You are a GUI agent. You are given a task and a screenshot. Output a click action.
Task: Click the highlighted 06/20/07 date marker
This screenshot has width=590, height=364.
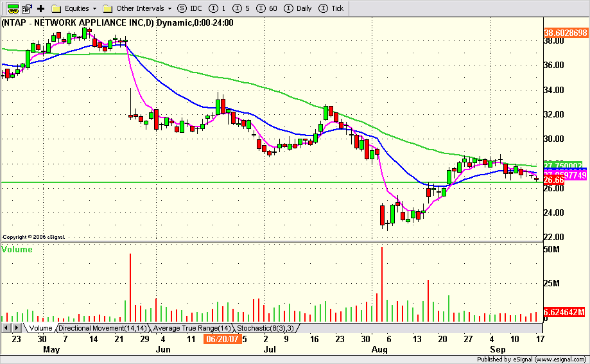(222, 339)
